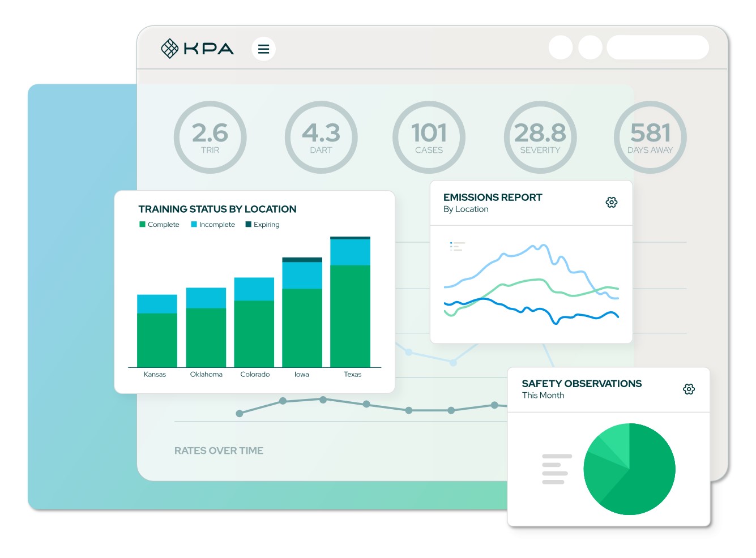Expand the 581 DAYS AWAY metric circle
The image size is (756, 558).
[x=650, y=137]
